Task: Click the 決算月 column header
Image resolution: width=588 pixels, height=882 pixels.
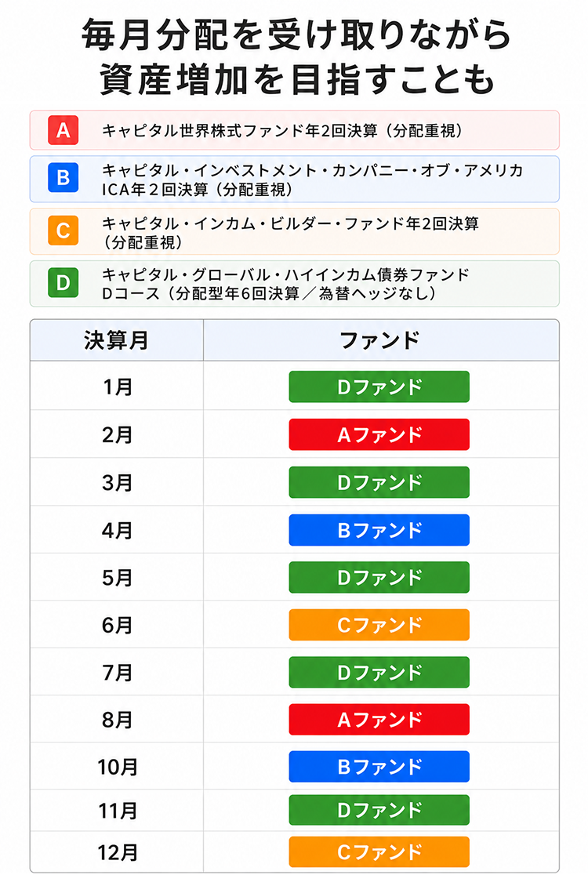Action: point(117,340)
